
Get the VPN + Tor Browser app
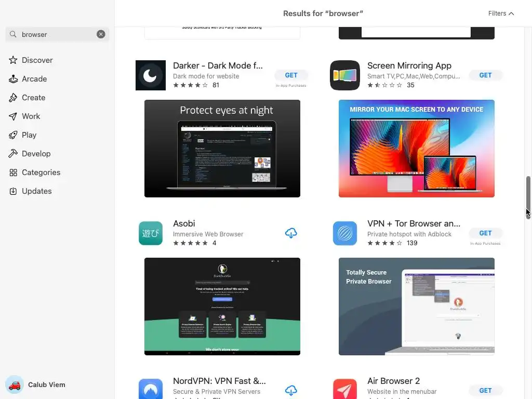pyautogui.click(x=486, y=233)
